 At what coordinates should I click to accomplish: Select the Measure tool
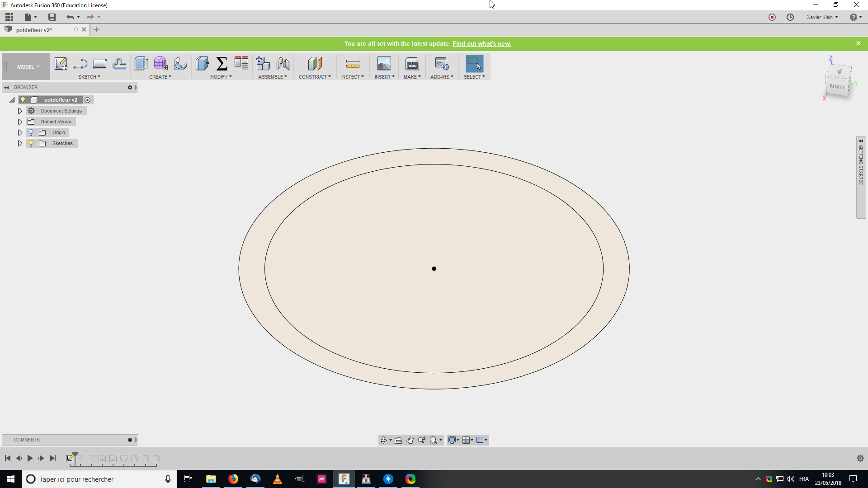[x=353, y=64]
